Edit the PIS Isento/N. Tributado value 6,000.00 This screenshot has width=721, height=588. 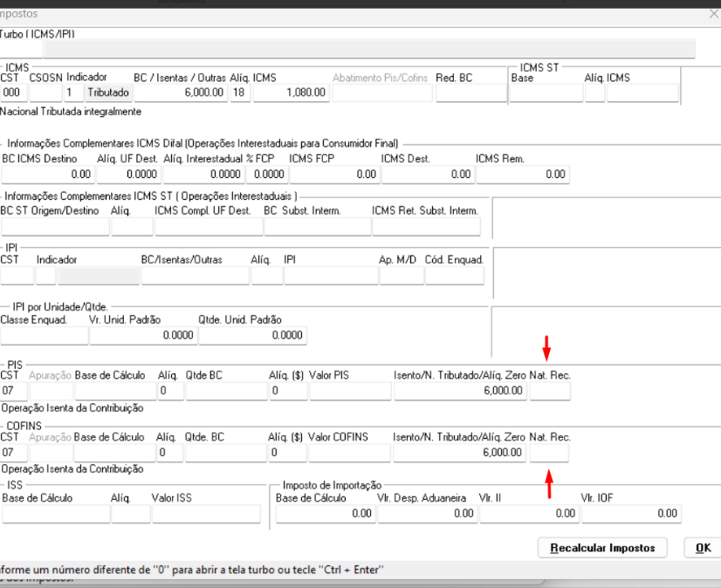pyautogui.click(x=460, y=391)
